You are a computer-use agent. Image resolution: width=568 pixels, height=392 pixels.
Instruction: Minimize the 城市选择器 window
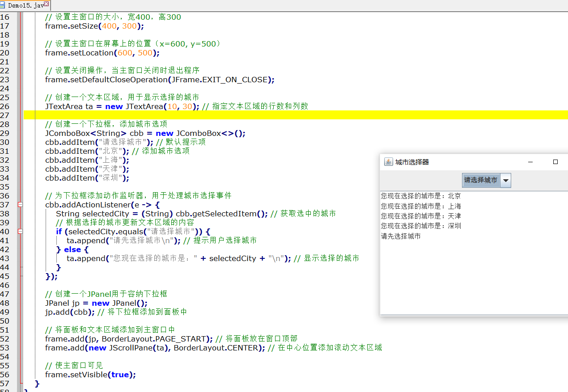[530, 162]
